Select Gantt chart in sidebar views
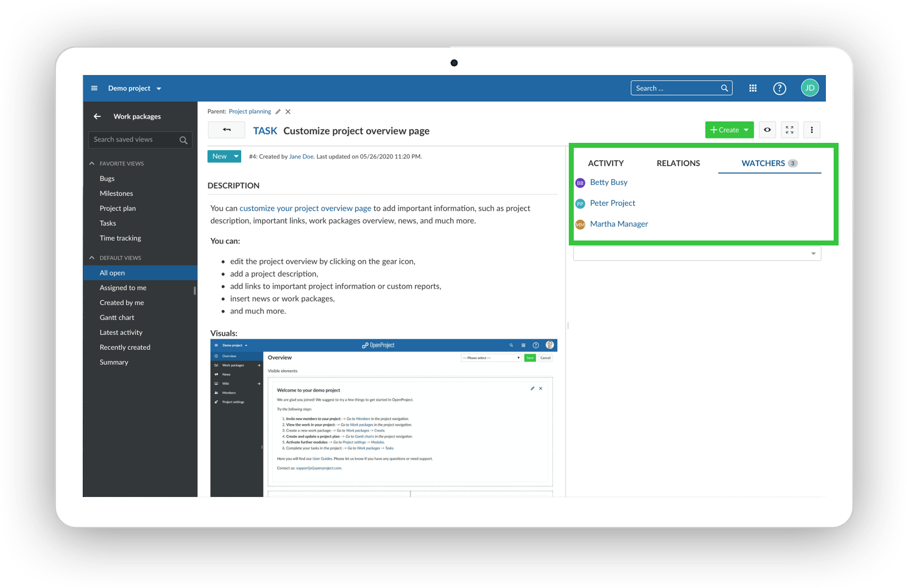This screenshot has width=907, height=588. pos(117,318)
